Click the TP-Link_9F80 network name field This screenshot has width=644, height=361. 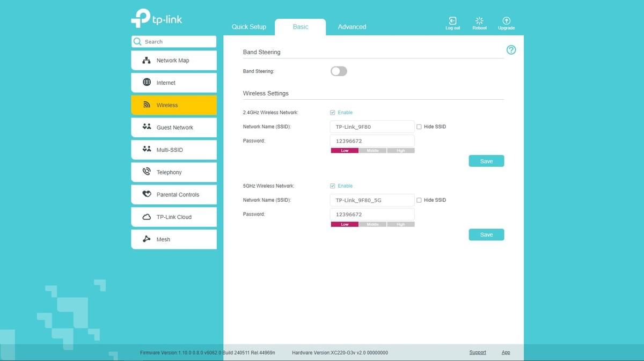372,127
